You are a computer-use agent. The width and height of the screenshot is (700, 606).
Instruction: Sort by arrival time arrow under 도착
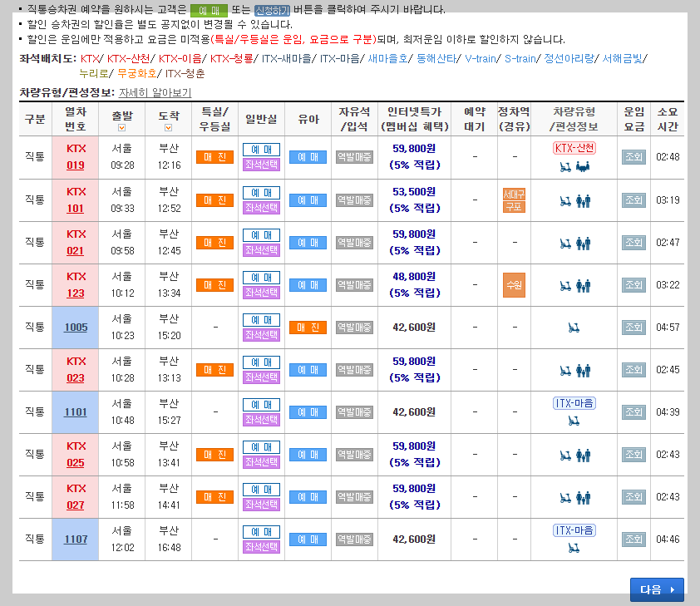[x=168, y=128]
